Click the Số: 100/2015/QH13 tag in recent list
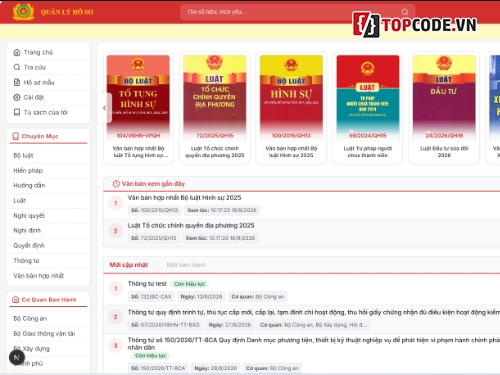The image size is (500, 375). pyautogui.click(x=155, y=210)
